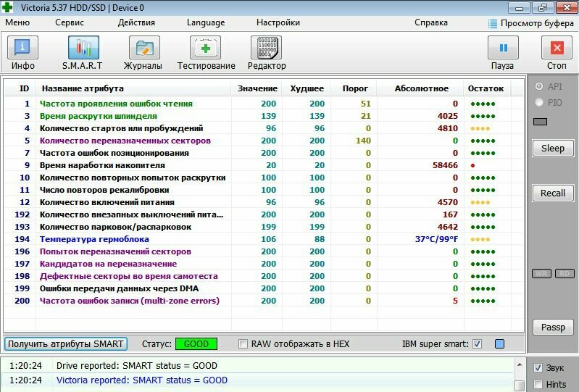Viewport: 579px width, 392px height.
Task: Click absolute value 58466
Action: pos(445,165)
